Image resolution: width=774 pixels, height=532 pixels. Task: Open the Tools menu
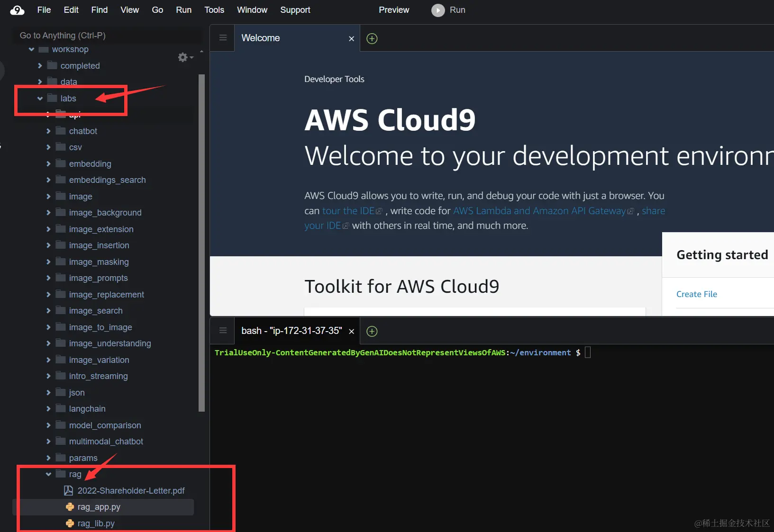coord(214,10)
